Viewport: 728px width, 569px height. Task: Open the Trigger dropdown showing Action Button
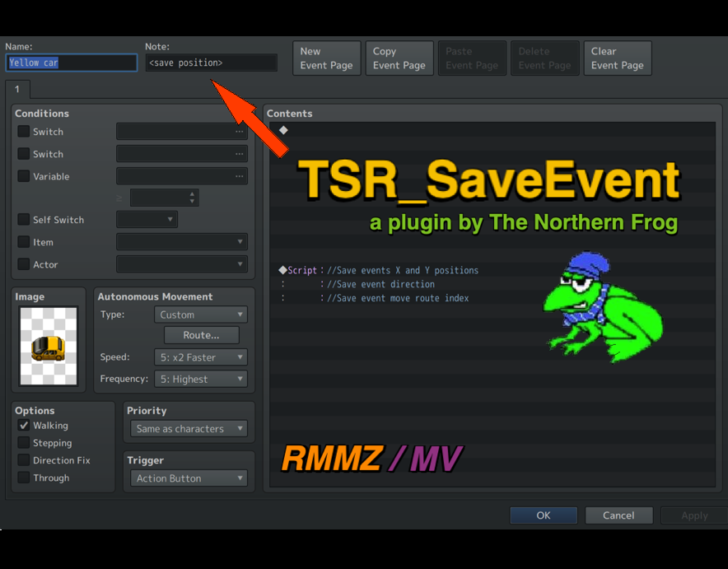pyautogui.click(x=189, y=478)
